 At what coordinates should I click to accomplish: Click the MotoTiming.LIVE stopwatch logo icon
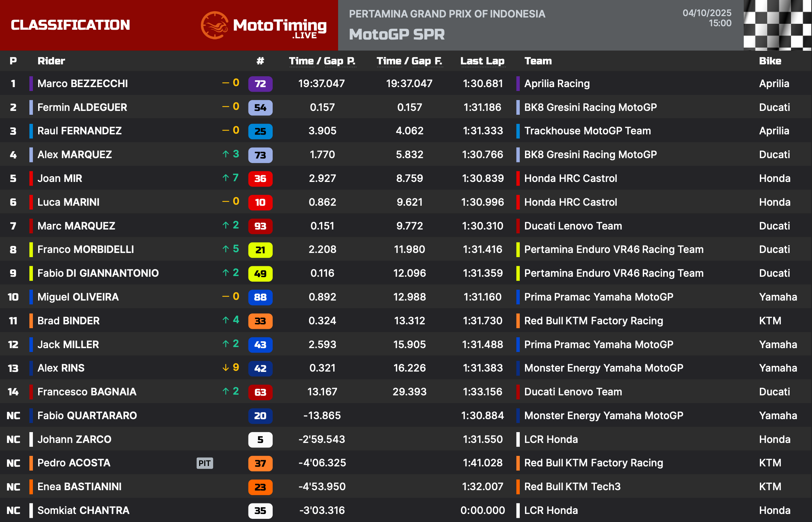(x=214, y=25)
